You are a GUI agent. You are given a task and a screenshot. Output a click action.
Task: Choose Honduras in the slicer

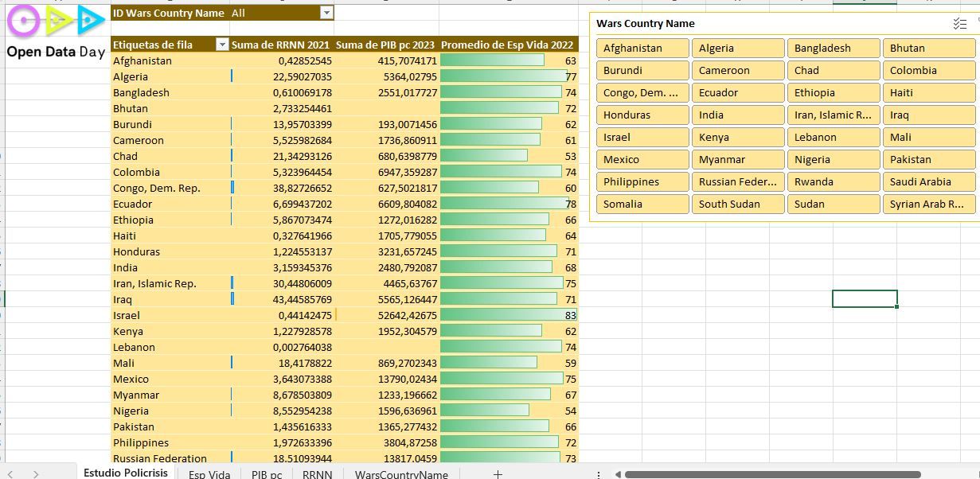(642, 115)
